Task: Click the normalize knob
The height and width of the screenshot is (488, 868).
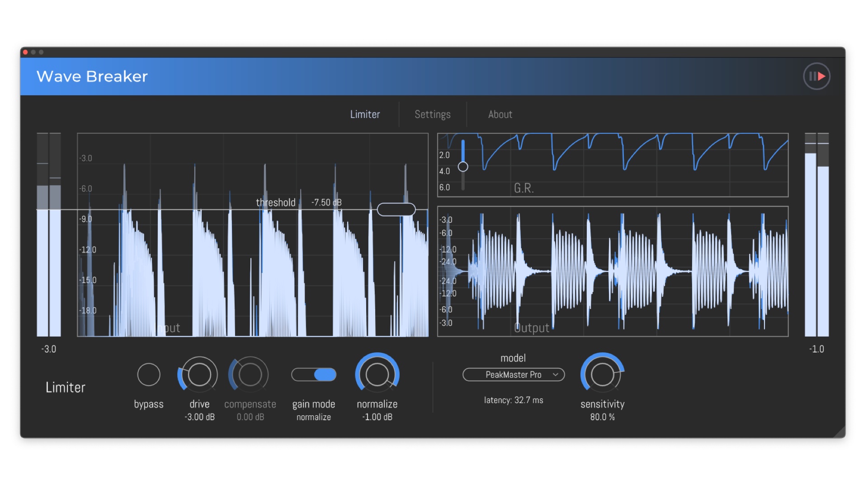Action: tap(377, 374)
